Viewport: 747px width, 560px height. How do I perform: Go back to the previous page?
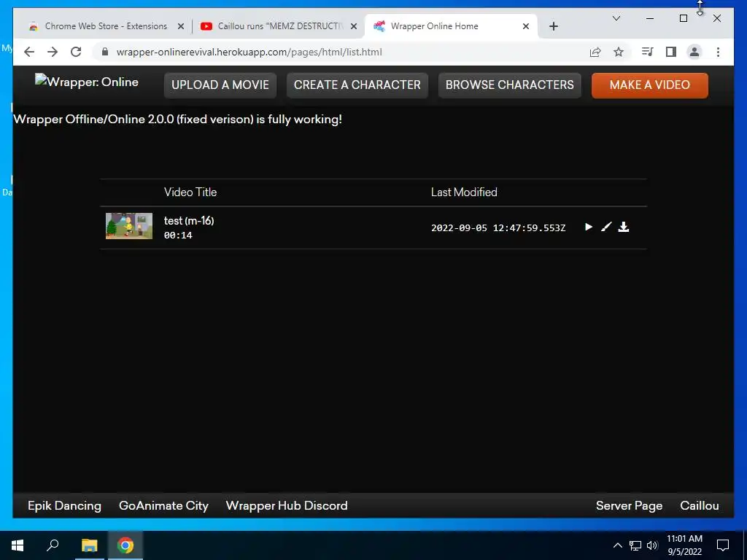(29, 52)
